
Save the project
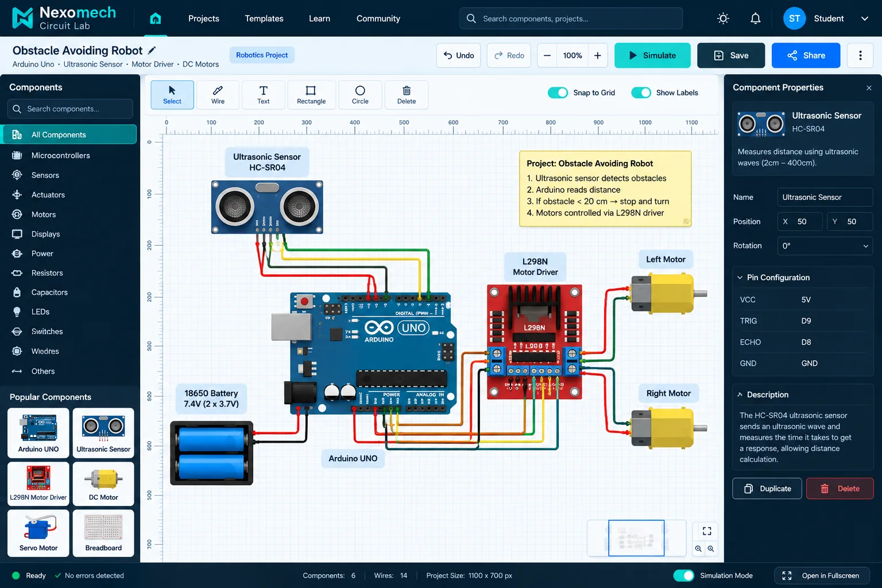coord(731,55)
